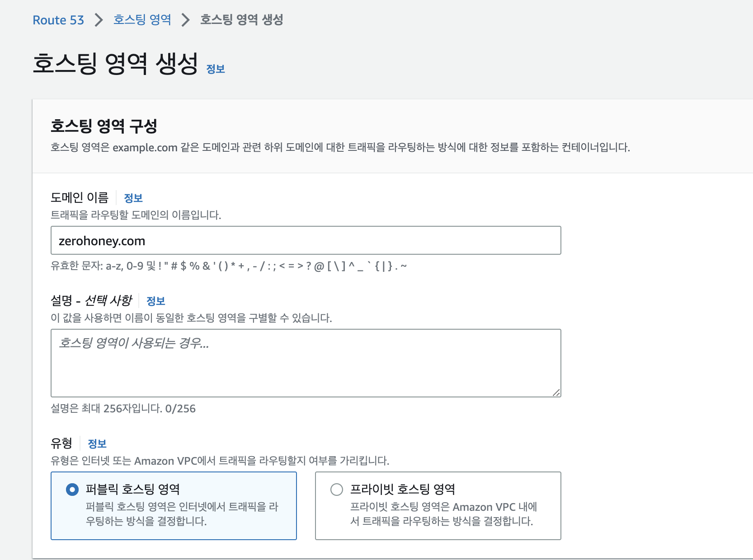Screen dimensions: 753x560
Task: Open 정보 link beside 도메인 이름
Action: point(133,198)
